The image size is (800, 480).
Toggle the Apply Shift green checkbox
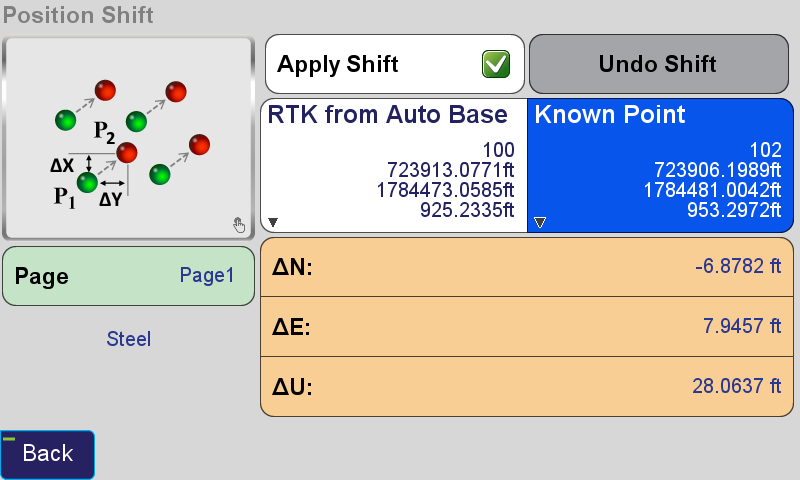(495, 64)
